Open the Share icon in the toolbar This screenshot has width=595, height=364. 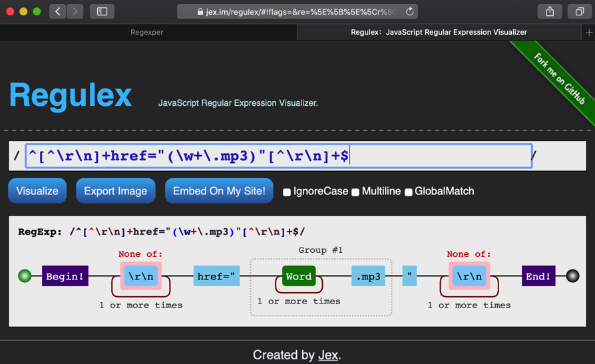tap(550, 11)
